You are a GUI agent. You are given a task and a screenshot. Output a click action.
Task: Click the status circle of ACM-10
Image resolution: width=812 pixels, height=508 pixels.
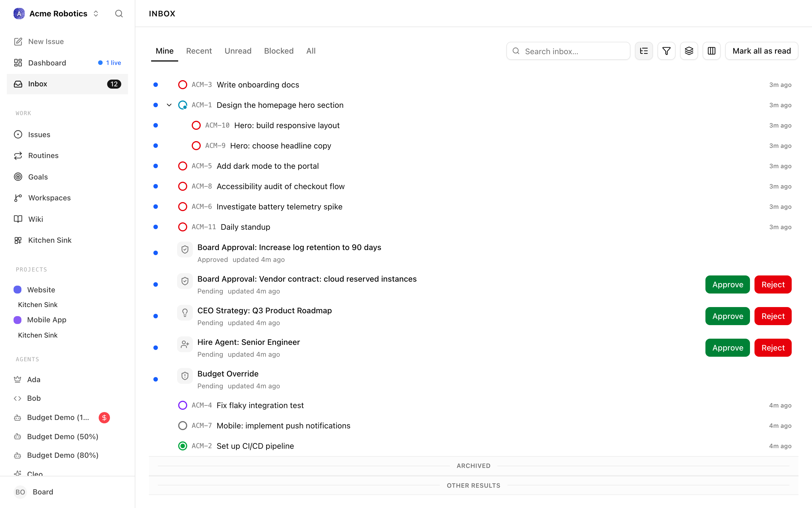(196, 125)
